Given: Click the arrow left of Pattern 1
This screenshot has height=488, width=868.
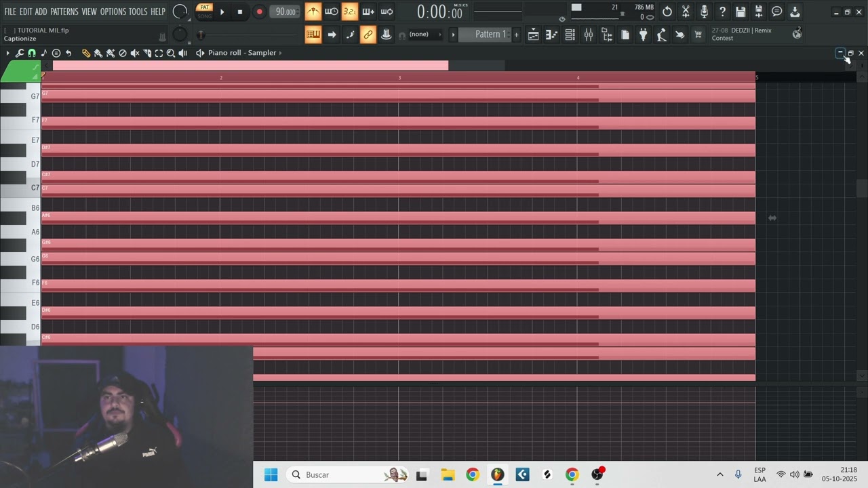Looking at the screenshot, I should tap(453, 35).
